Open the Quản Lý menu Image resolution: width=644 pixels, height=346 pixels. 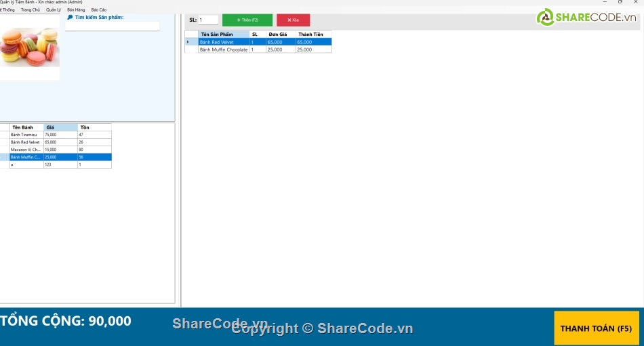[x=54, y=10]
